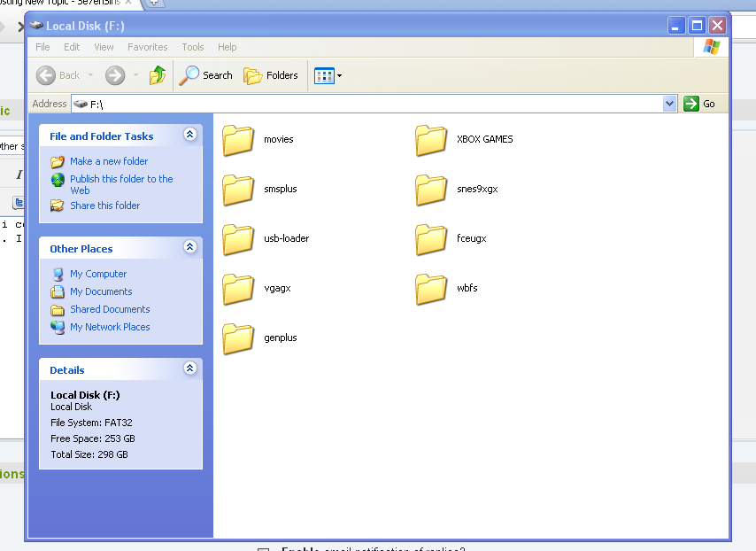Image resolution: width=756 pixels, height=551 pixels.
Task: Select the genplus folder icon
Action: [x=238, y=338]
